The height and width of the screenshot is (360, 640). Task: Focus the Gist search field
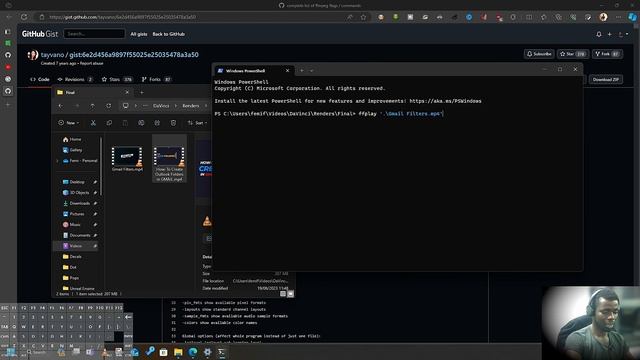pos(94,34)
